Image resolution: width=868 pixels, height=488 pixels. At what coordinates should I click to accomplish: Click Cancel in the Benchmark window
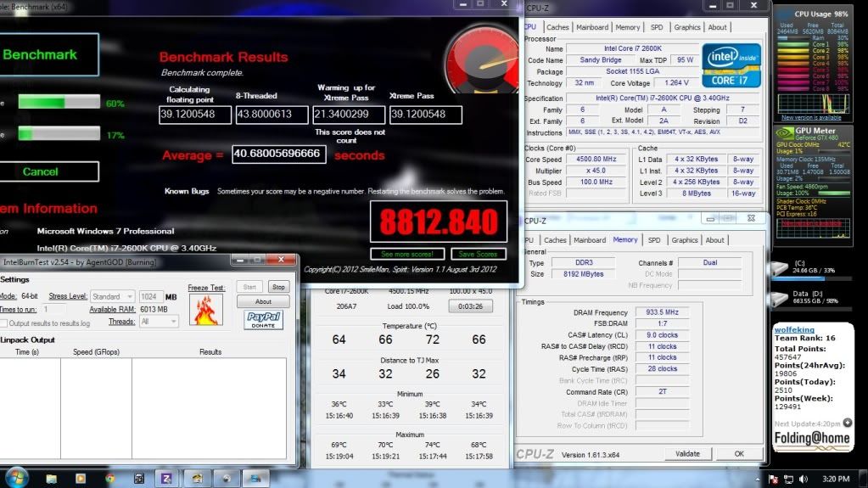point(48,171)
